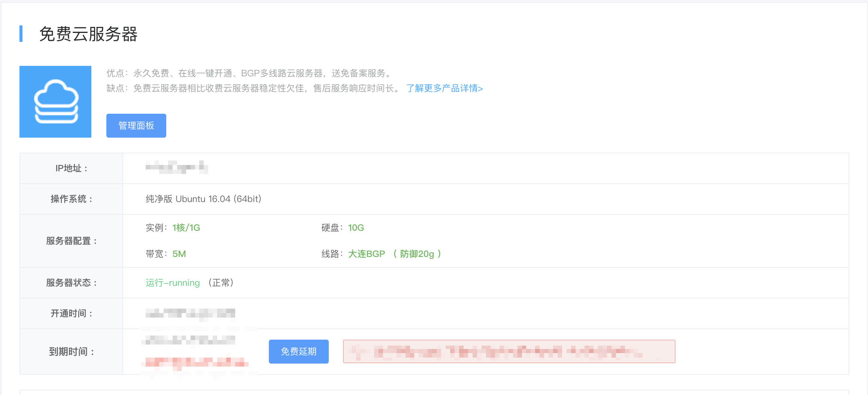Click the (正常) status label
This screenshot has width=868, height=395.
click(221, 283)
